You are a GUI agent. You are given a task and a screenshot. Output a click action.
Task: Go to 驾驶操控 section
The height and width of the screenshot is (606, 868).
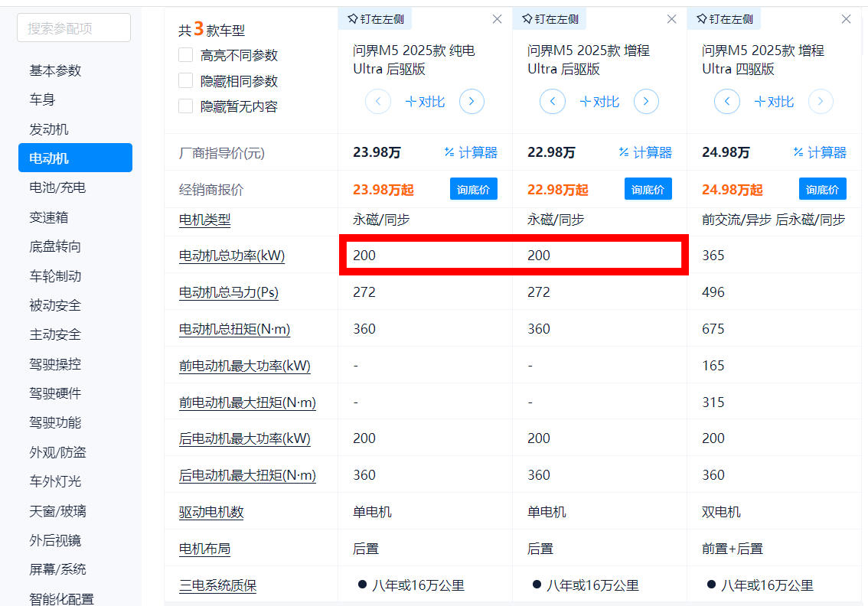tap(55, 363)
